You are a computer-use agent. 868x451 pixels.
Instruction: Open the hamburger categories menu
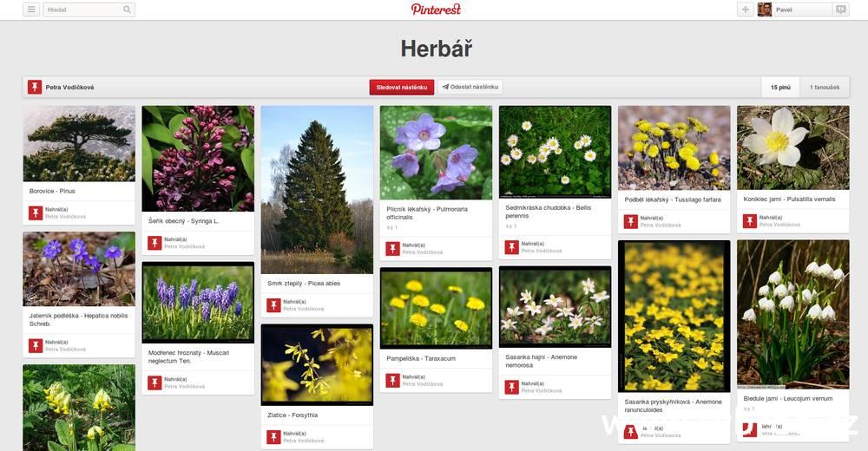31,10
